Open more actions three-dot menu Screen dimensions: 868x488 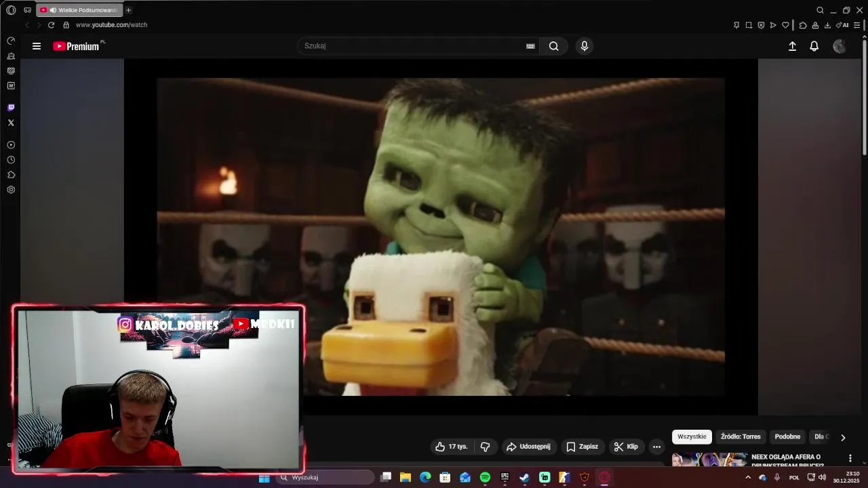pyautogui.click(x=656, y=447)
